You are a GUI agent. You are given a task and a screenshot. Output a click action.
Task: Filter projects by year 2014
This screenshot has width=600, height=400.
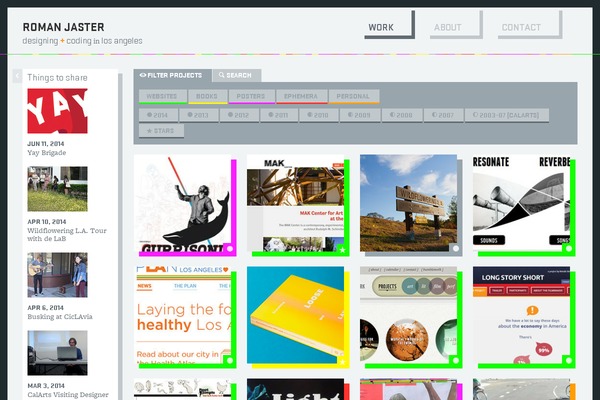[158, 115]
